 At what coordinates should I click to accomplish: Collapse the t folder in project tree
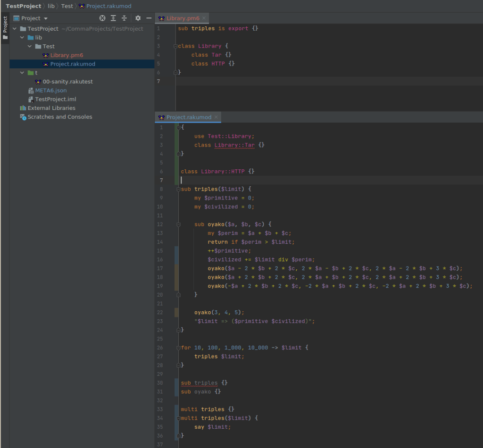pos(22,73)
